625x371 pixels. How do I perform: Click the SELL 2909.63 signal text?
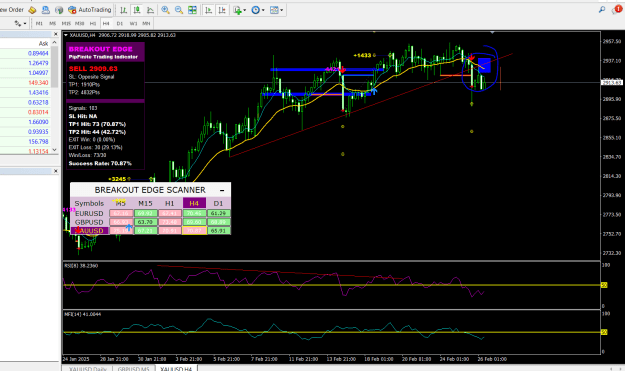click(x=93, y=69)
